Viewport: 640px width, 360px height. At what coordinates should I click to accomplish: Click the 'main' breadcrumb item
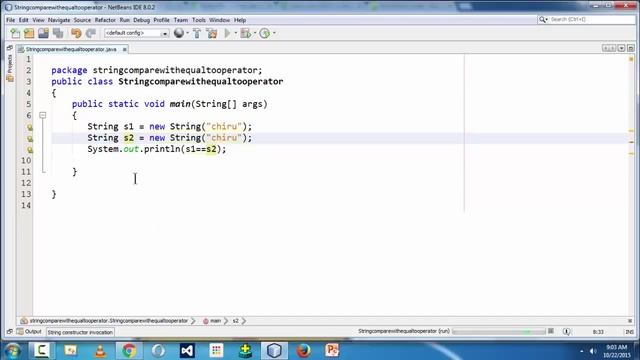pos(212,321)
